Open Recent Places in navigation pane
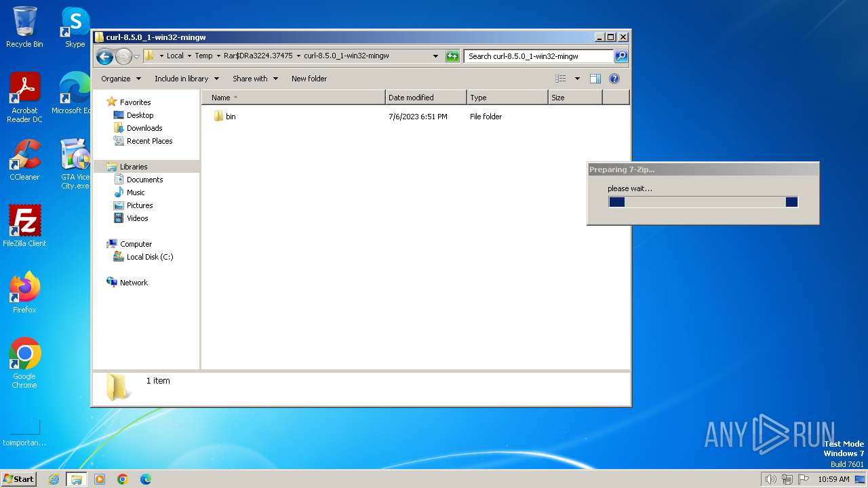 149,141
